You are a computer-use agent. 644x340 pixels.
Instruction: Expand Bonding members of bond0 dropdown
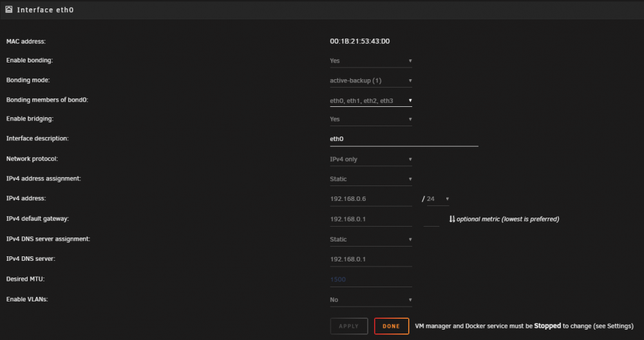pyautogui.click(x=370, y=100)
